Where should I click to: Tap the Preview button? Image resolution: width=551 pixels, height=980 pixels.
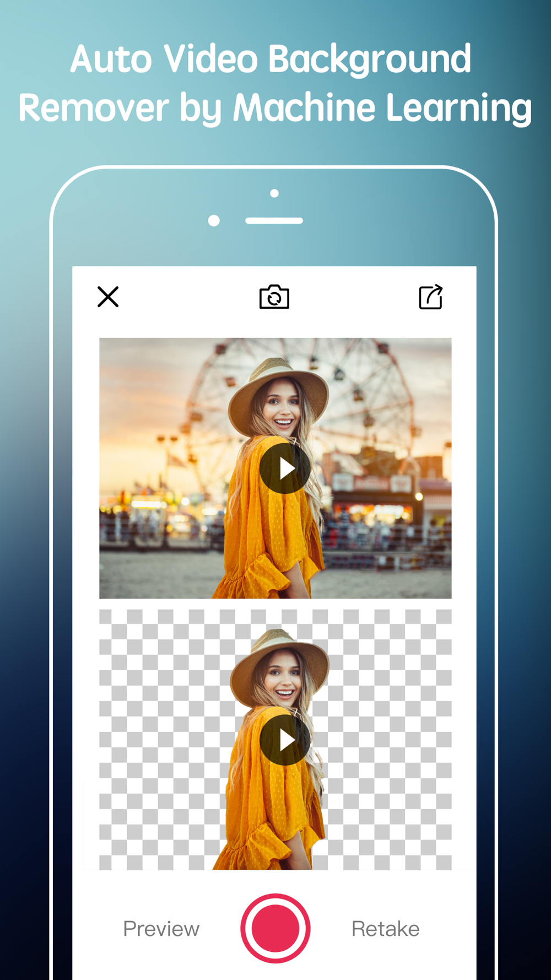161,929
